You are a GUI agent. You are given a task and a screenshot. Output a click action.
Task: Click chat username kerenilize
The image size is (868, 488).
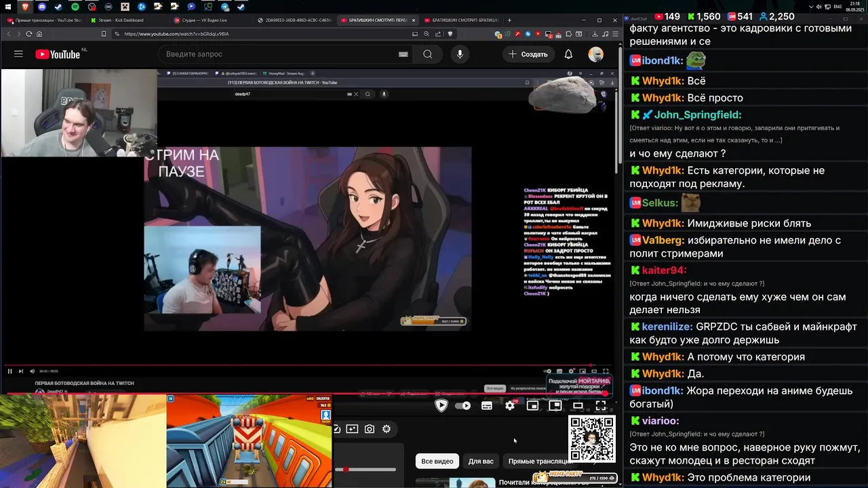667,327
